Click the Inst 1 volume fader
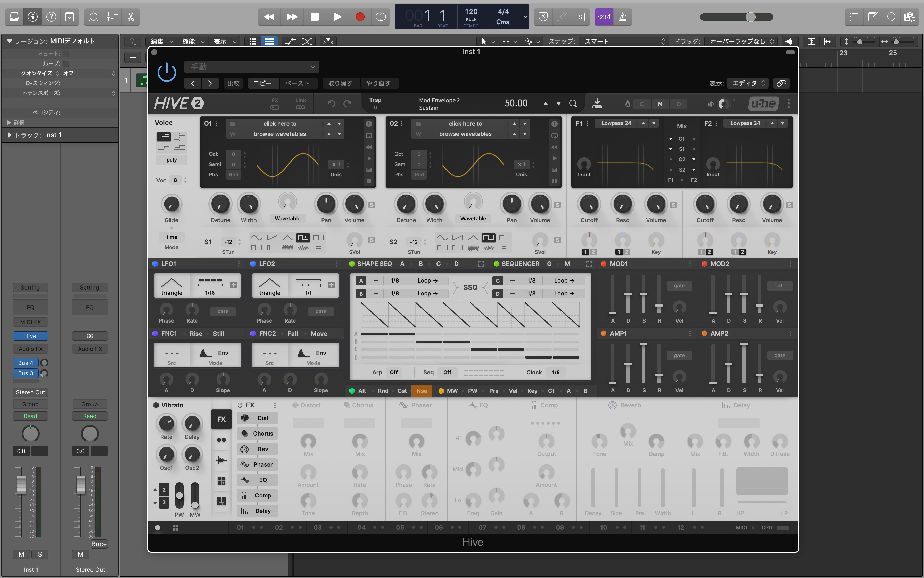The width and height of the screenshot is (924, 578). 21,485
